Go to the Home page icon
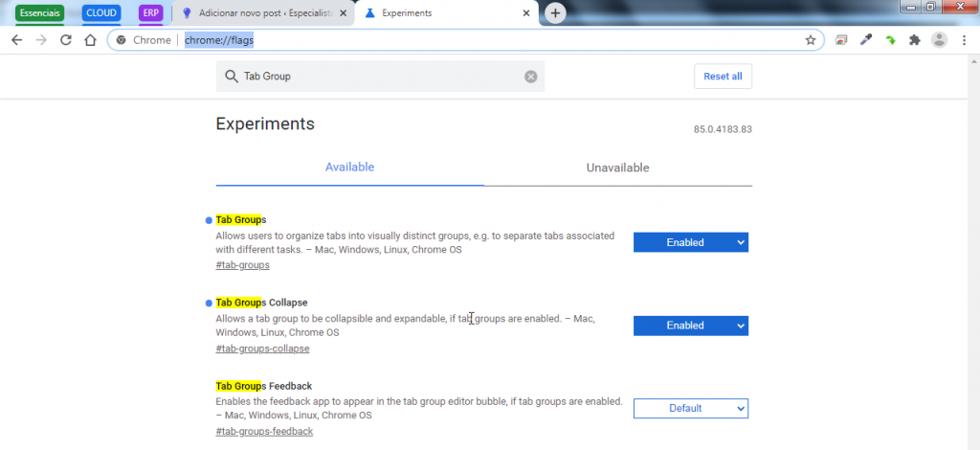The width and height of the screenshot is (980, 450). [x=90, y=40]
